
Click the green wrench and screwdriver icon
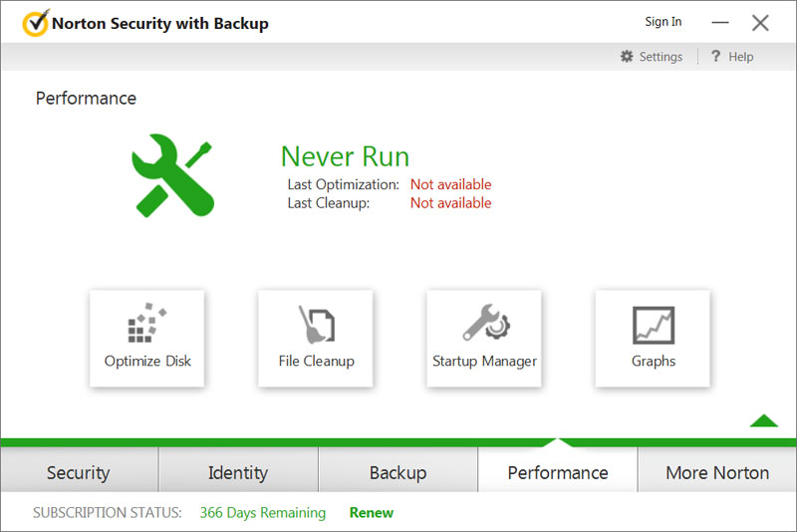pos(172,175)
